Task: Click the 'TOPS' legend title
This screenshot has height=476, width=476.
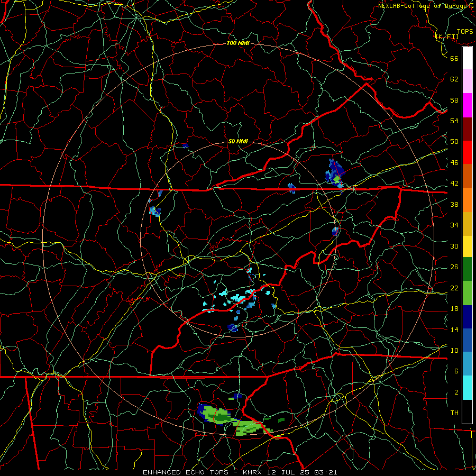Action: (465, 32)
